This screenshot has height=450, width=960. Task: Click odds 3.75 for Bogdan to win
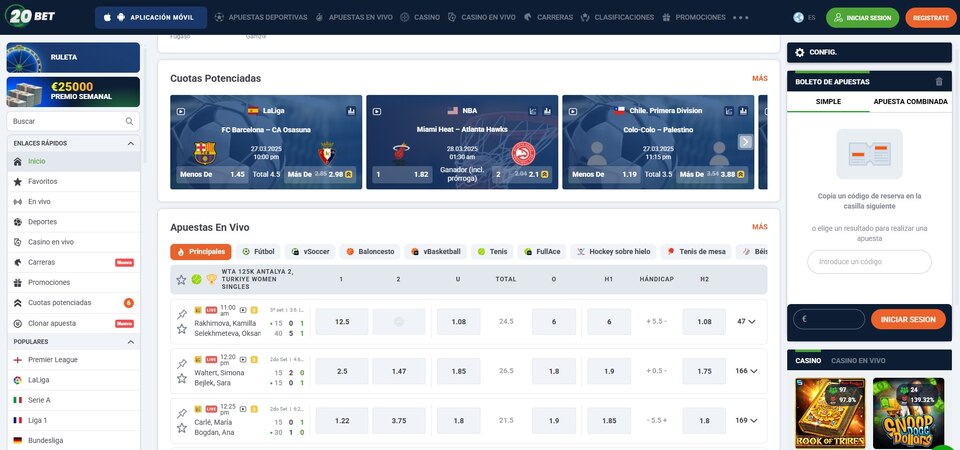[x=399, y=421]
